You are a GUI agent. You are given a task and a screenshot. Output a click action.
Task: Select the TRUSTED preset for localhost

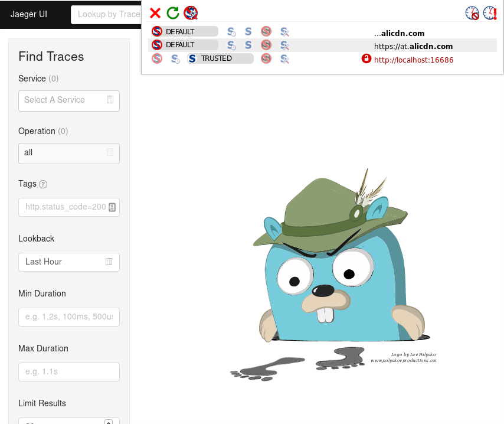pos(220,58)
